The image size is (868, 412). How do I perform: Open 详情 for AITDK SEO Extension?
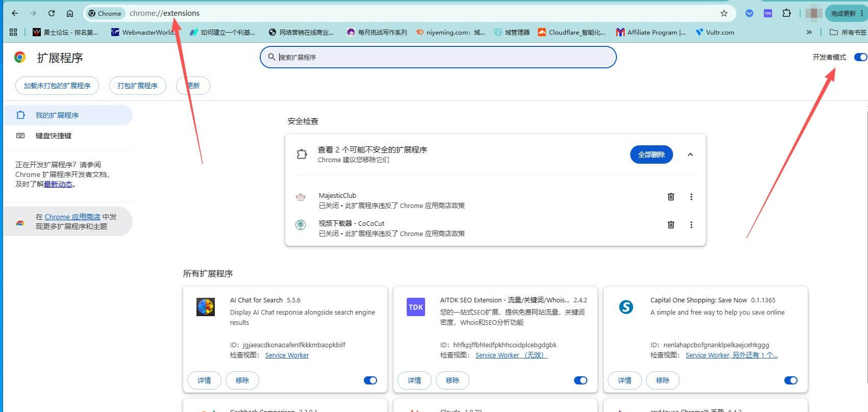pos(414,380)
